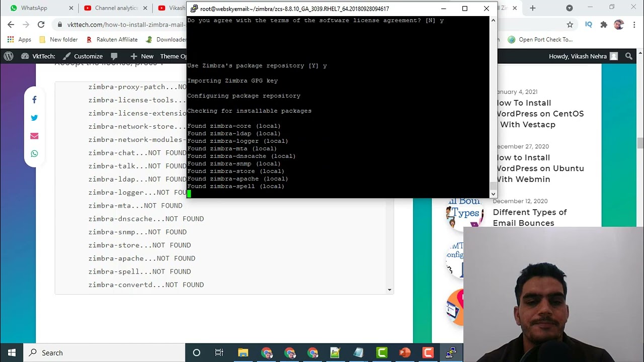Open Chrome extensions puzzle icon
Image resolution: width=644 pixels, height=362 pixels.
(x=604, y=24)
